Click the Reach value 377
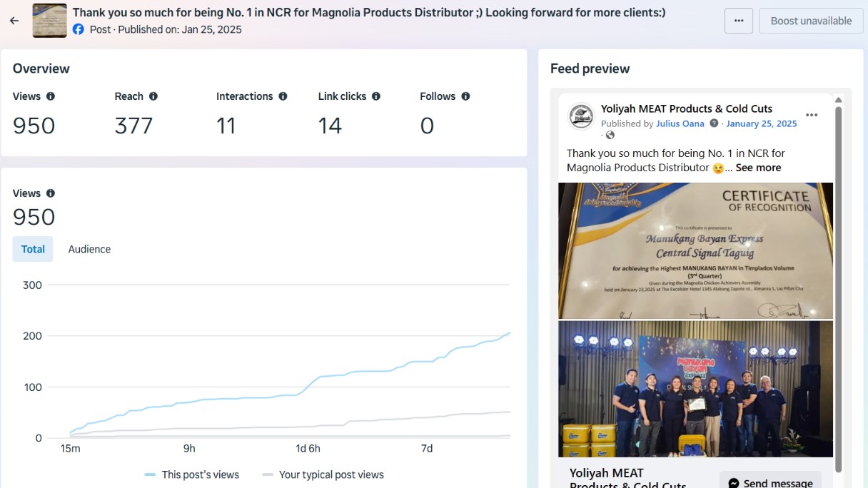Screen dimensions: 868x488 coord(133,126)
